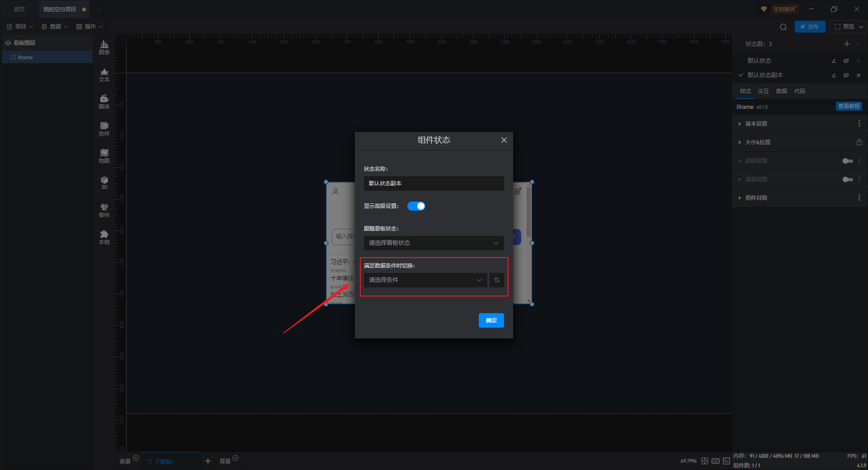Select the 代码 tab
Image resolution: width=868 pixels, height=470 pixels.
pos(800,91)
